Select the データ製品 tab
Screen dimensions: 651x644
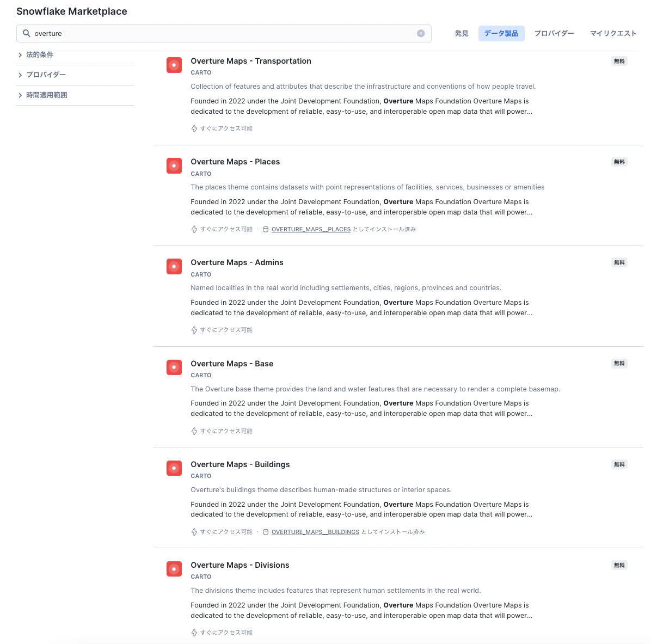click(x=501, y=33)
